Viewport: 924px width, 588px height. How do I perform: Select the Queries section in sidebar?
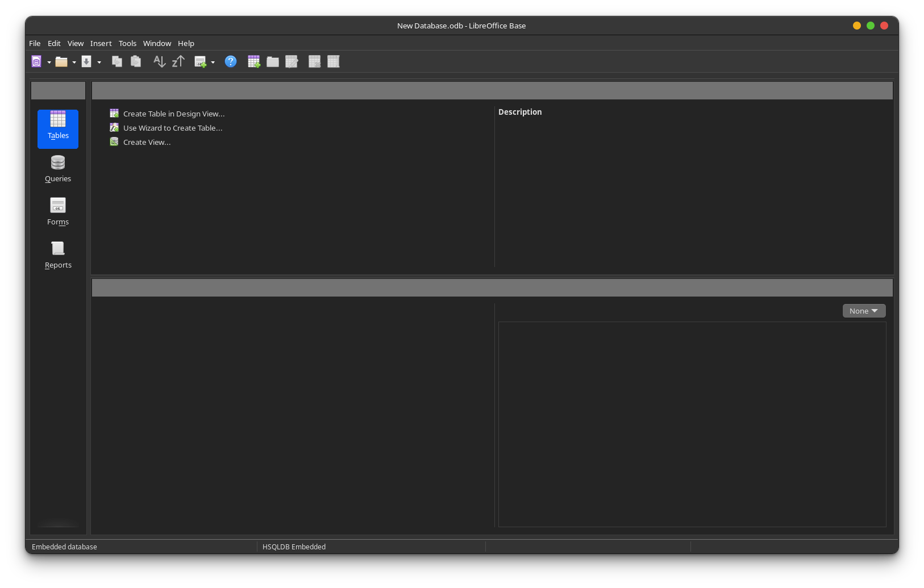(58, 169)
